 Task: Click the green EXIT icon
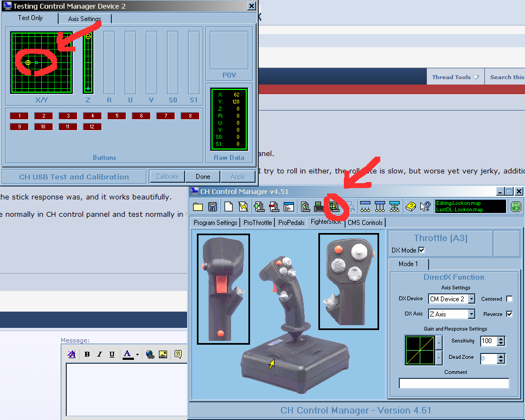pos(516,206)
